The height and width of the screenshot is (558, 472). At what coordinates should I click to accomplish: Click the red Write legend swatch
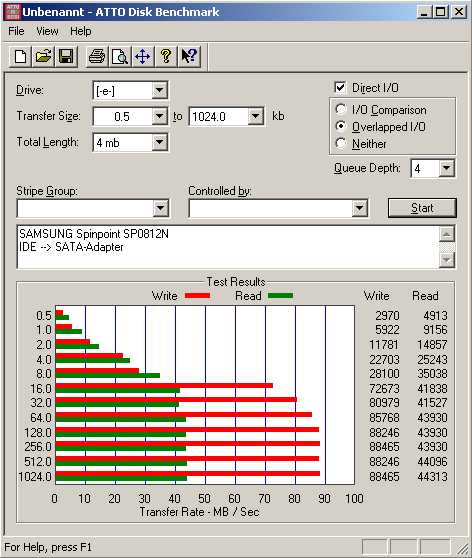coord(198,295)
